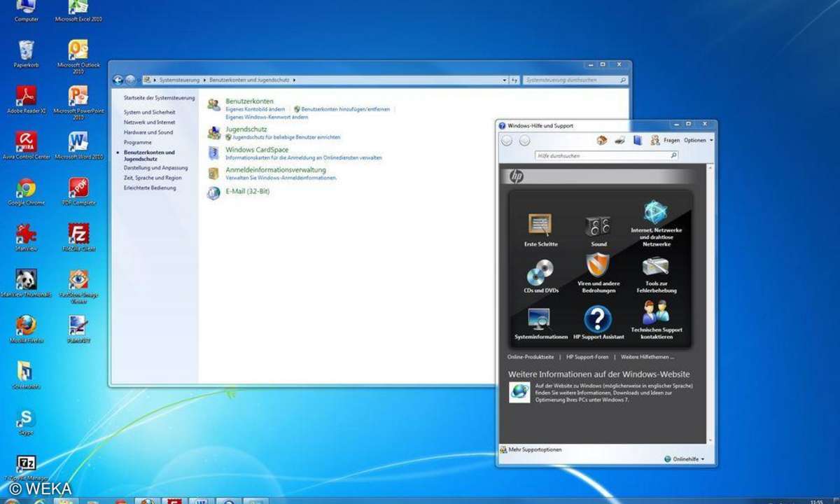Open Darstellung und Anpassung in sidebar
840x504 pixels.
(156, 168)
